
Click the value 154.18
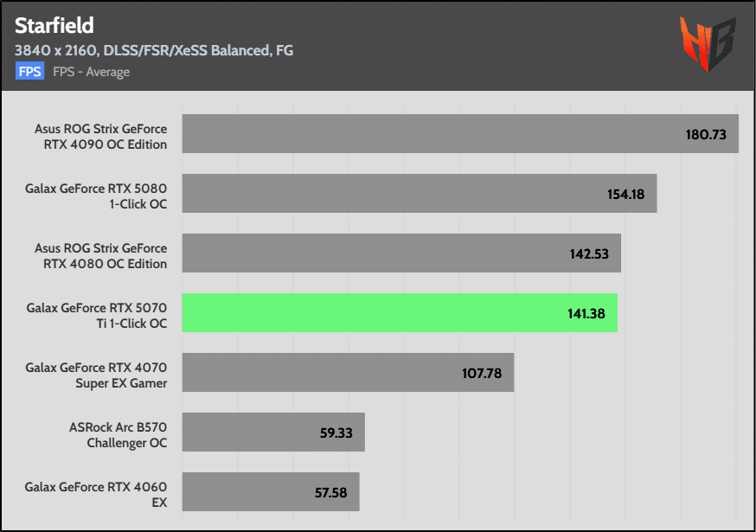(x=626, y=195)
